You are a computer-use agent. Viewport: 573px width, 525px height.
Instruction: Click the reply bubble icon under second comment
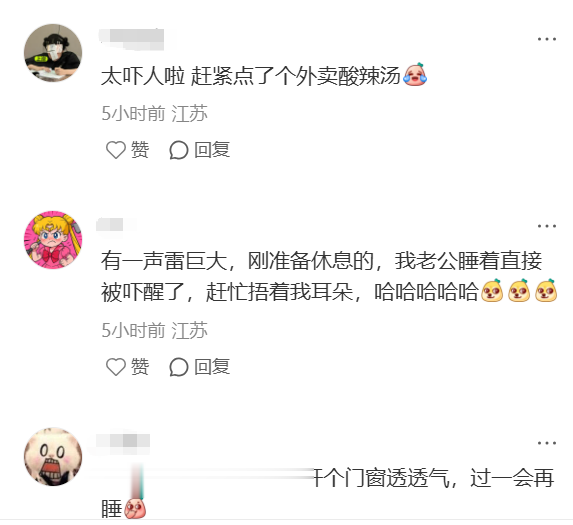(179, 367)
